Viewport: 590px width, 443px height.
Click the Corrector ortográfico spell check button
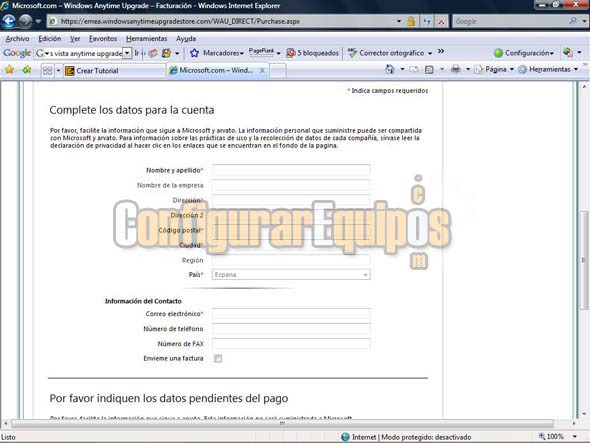point(389,53)
